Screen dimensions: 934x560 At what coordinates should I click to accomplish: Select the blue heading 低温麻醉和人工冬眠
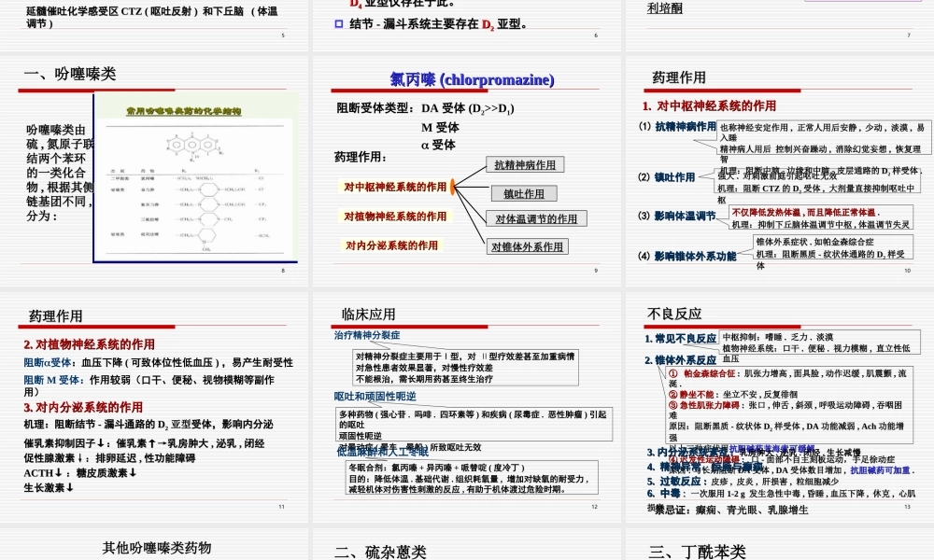(x=382, y=453)
